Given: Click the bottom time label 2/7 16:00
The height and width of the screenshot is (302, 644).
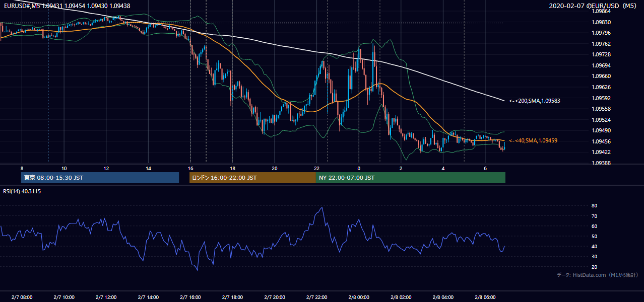Looking at the screenshot, I should (x=190, y=297).
